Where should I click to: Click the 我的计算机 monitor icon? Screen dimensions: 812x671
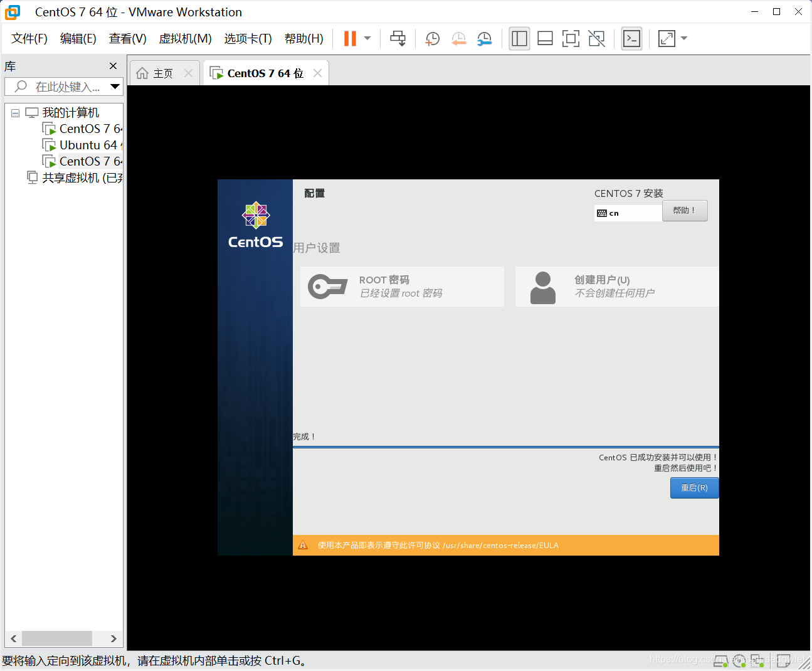point(32,113)
